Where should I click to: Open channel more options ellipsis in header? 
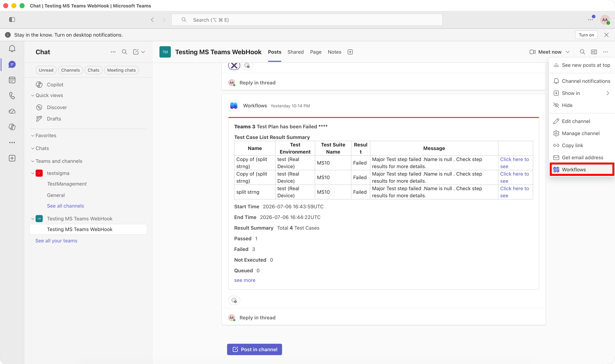pos(605,52)
